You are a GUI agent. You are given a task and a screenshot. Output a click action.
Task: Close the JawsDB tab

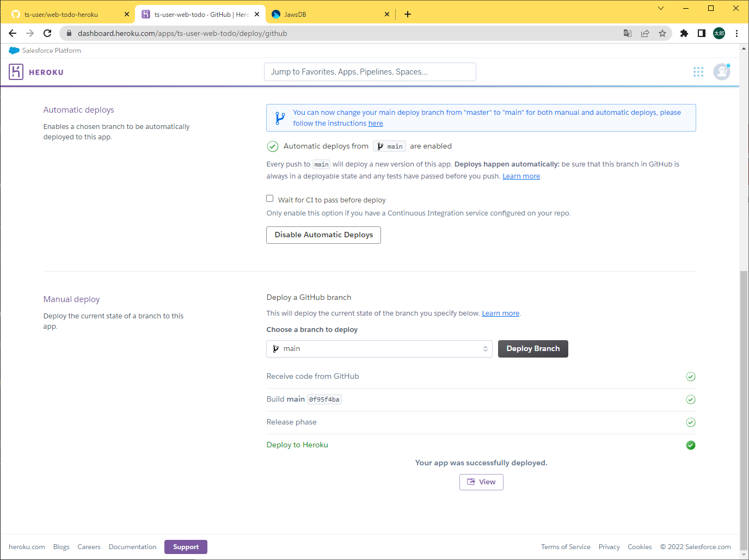pos(387,14)
